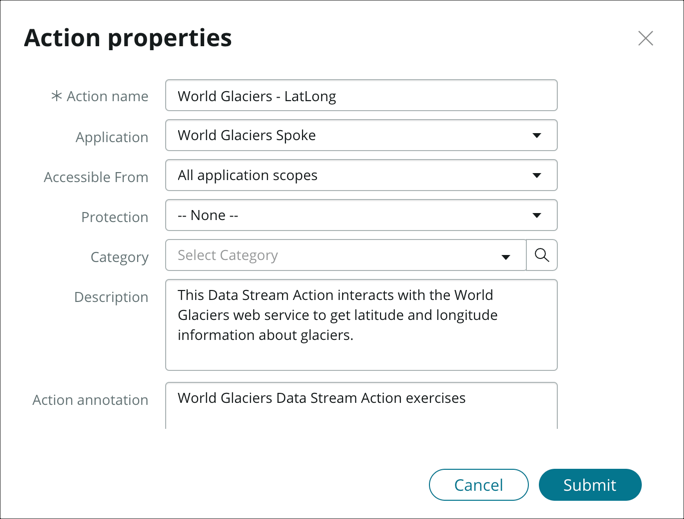Click the Protection field label
This screenshot has width=684, height=519.
click(x=115, y=217)
